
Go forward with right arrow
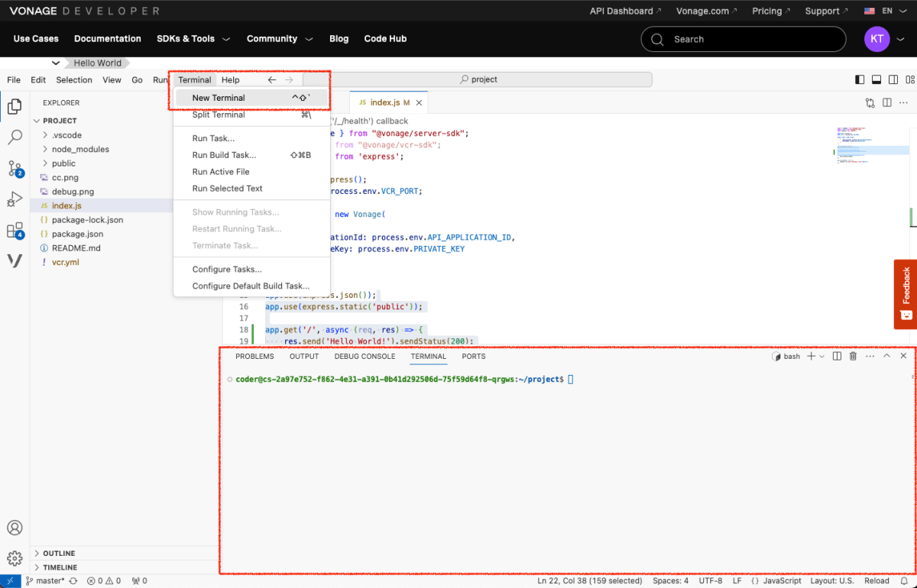(289, 79)
